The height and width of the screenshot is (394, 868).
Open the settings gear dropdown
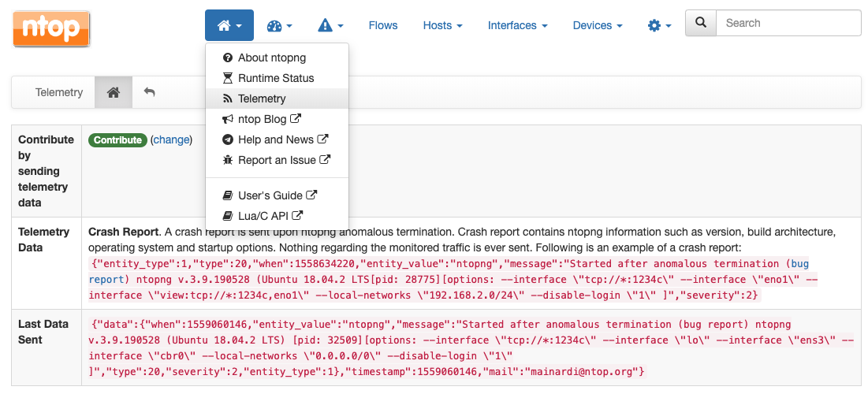click(659, 25)
